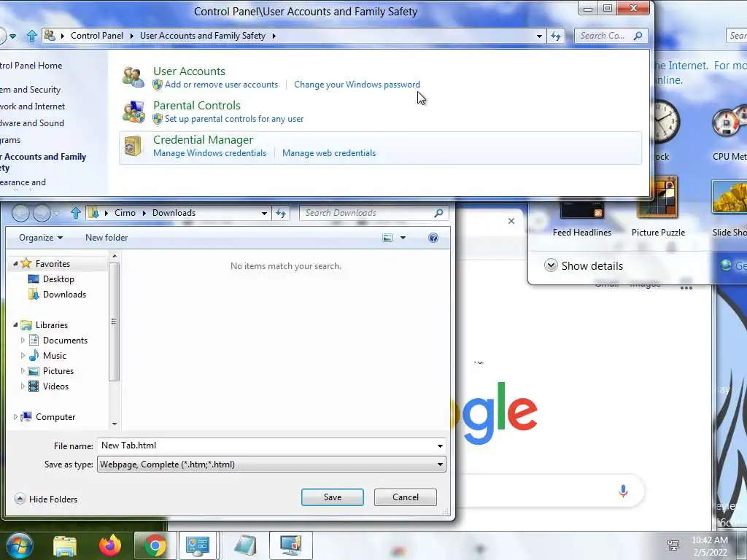This screenshot has width=747, height=560.
Task: Expand Music library node
Action: (23, 355)
